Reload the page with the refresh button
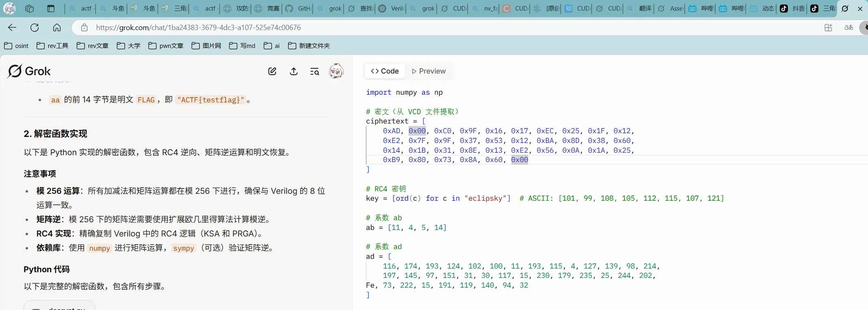The width and height of the screenshot is (868, 310). point(35,28)
